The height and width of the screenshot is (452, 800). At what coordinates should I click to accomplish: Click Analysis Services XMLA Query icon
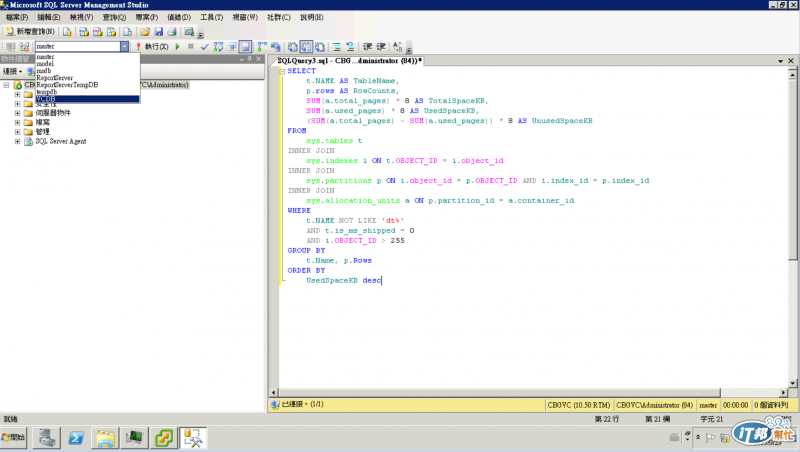tap(111, 32)
